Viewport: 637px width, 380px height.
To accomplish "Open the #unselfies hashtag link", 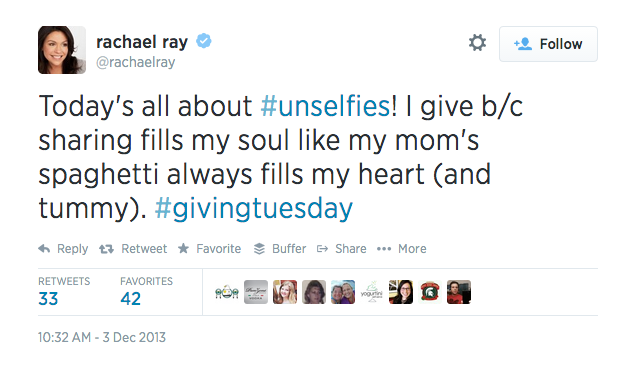I will point(325,106).
